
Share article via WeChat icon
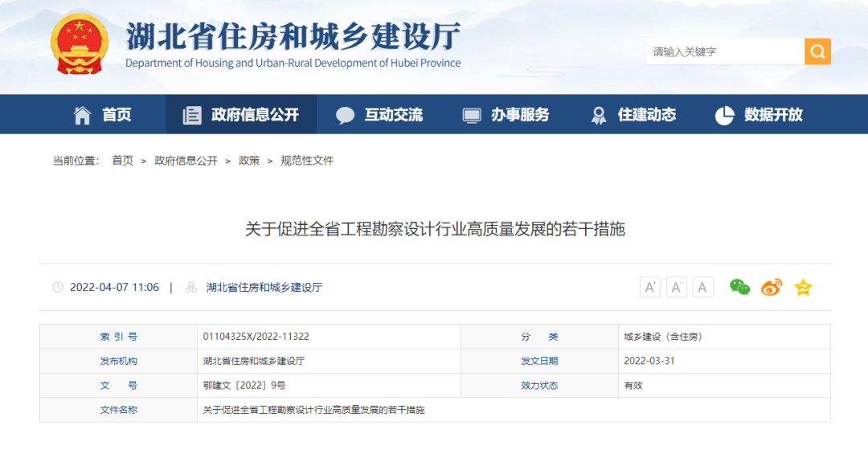739,287
